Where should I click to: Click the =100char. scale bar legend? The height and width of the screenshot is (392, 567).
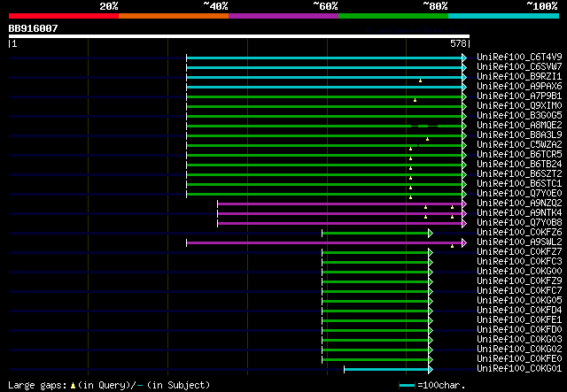pyautogui.click(x=432, y=385)
